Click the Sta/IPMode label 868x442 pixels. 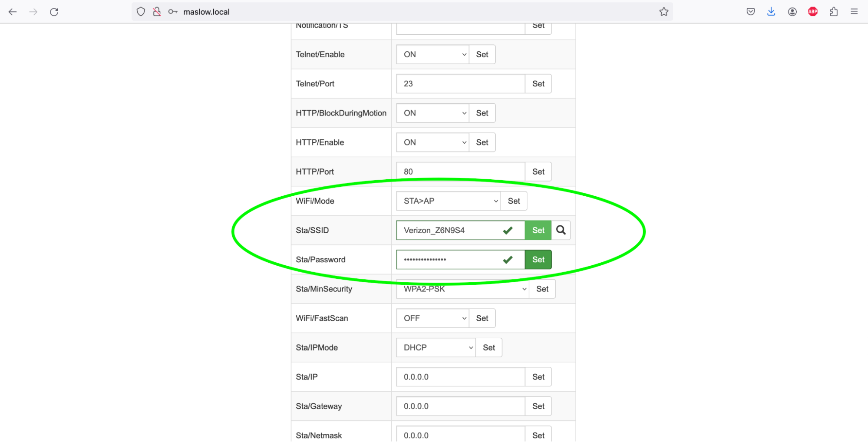(317, 347)
